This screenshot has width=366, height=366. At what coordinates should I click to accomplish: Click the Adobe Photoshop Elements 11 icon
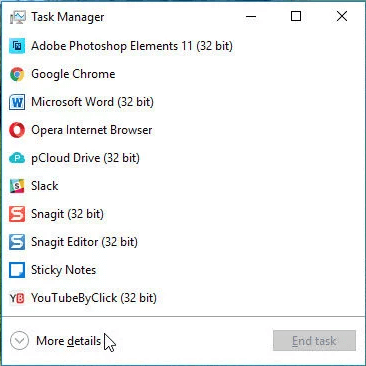17,46
